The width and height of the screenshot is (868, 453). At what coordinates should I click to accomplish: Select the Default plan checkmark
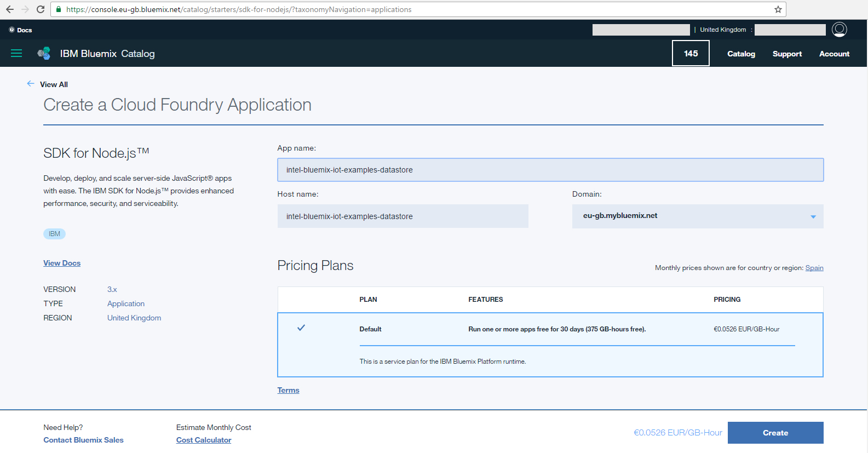click(301, 328)
